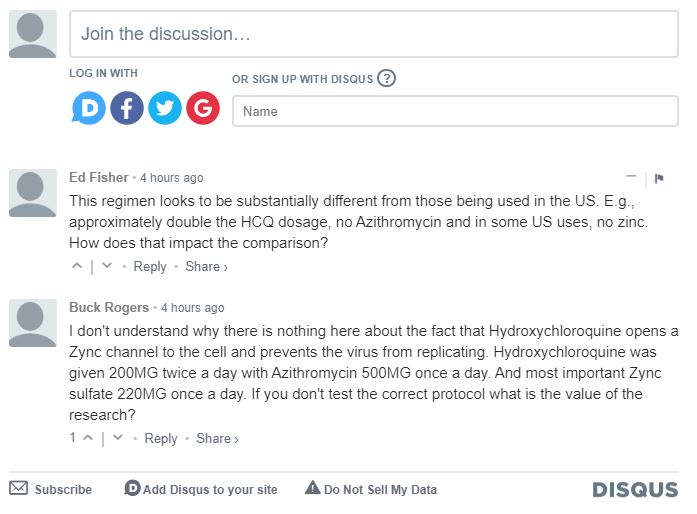Log in with Facebook icon

[127, 108]
